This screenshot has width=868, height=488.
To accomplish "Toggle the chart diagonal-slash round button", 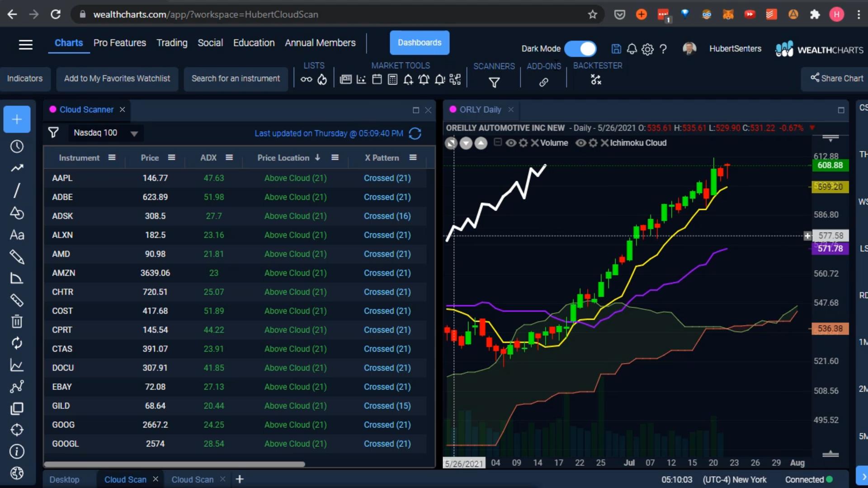I will (x=451, y=143).
